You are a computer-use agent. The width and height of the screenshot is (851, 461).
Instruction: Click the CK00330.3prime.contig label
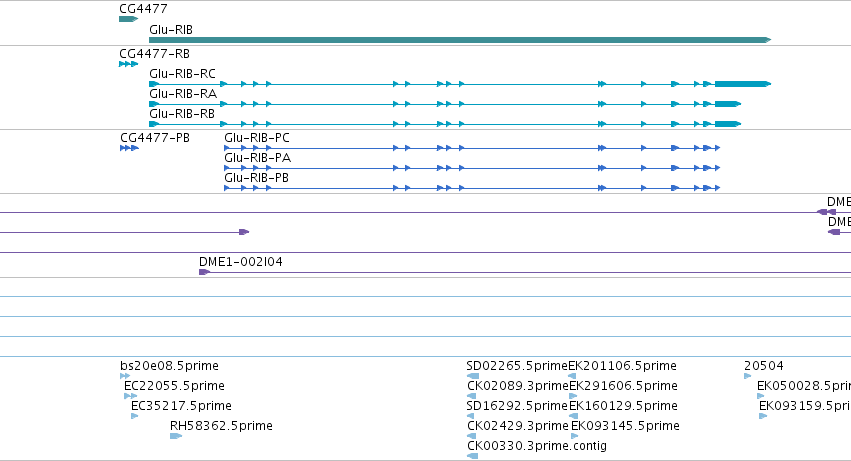[x=537, y=446]
